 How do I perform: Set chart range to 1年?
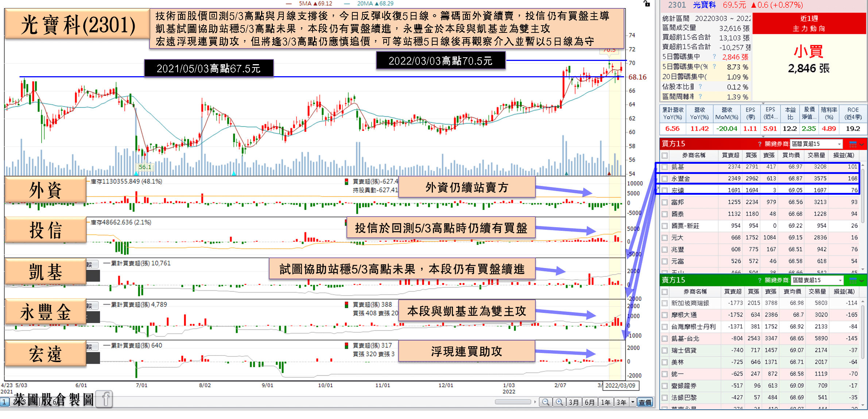[606, 402]
